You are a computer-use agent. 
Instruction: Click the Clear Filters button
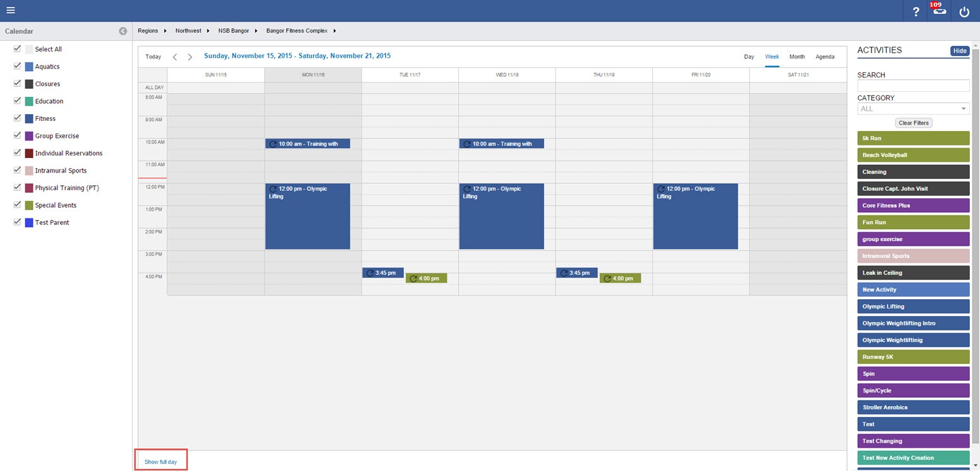click(x=913, y=123)
